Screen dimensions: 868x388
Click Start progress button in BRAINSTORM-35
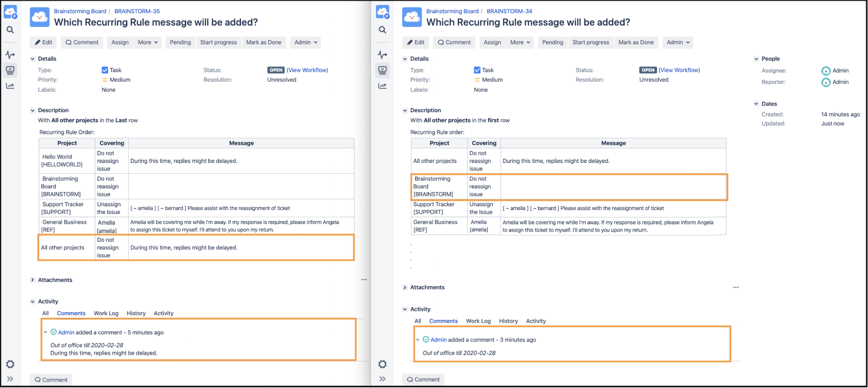(x=218, y=42)
